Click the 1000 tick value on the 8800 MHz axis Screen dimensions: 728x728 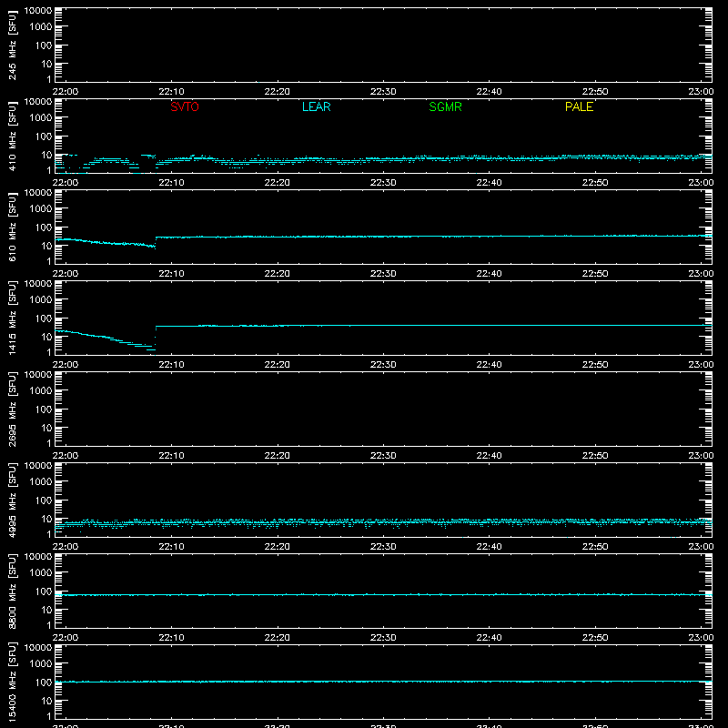pos(41,573)
